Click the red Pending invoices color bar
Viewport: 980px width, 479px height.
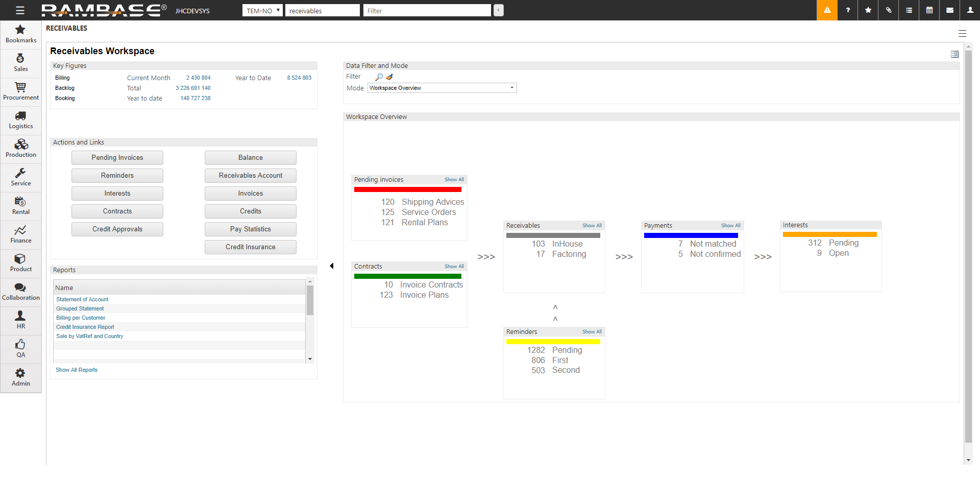pyautogui.click(x=407, y=189)
